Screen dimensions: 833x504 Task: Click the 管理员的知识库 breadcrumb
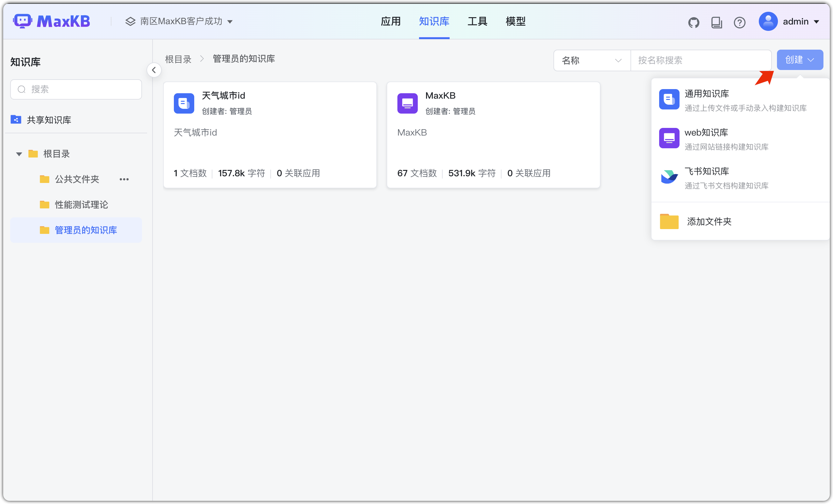(243, 59)
